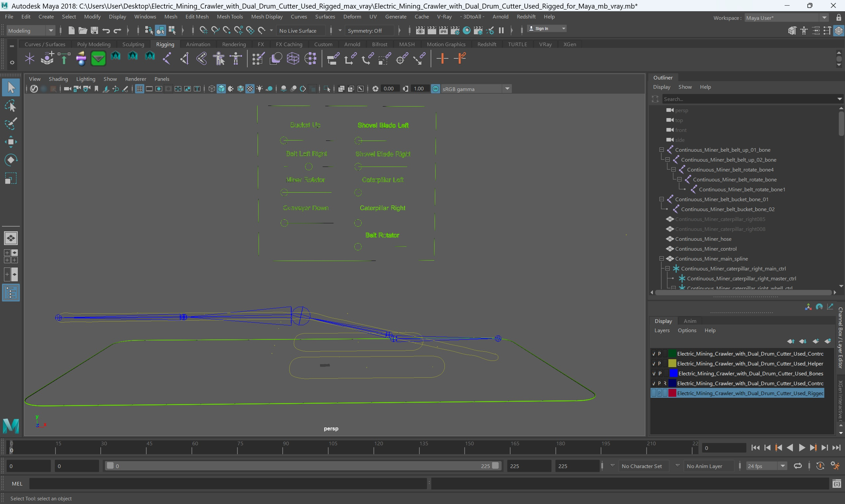Select the Move tool in toolbox
Image resolution: width=845 pixels, height=504 pixels.
pyautogui.click(x=11, y=142)
